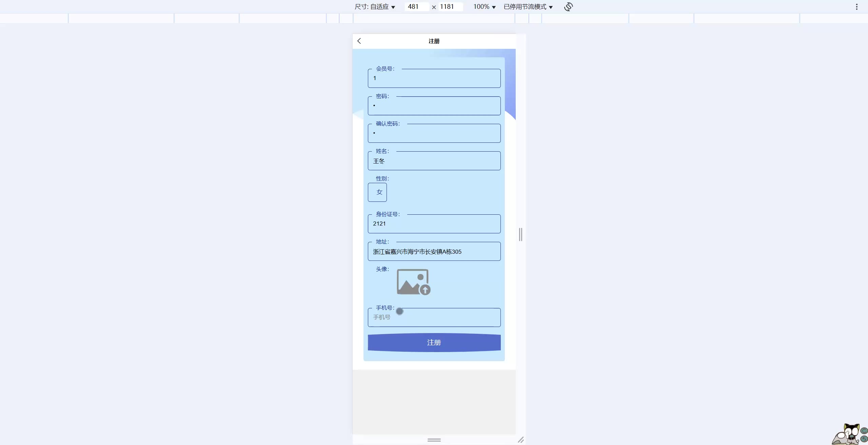Viewport: 868px width, 445px height.
Task: Open the gender picker showing 女
Action: click(377, 192)
